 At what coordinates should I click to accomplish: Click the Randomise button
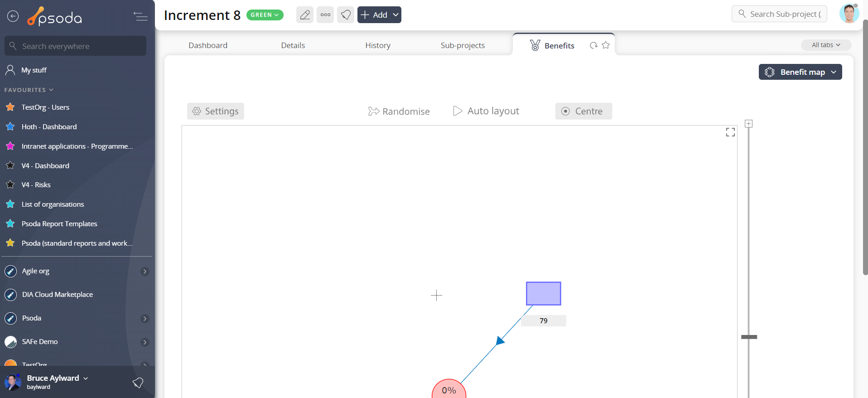[x=399, y=111]
